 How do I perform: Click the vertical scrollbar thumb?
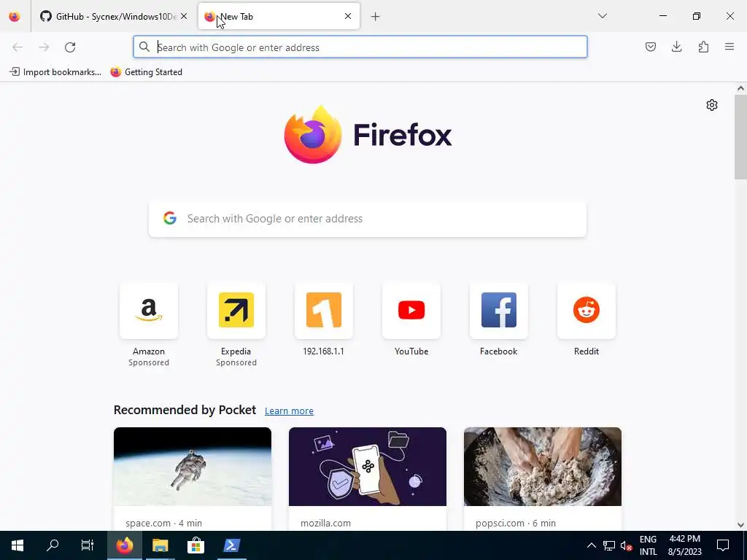point(740,137)
